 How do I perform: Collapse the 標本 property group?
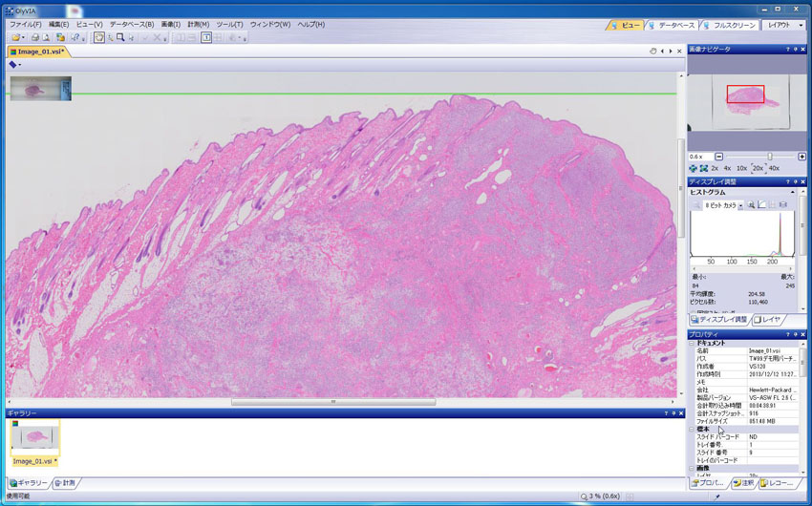coord(693,430)
